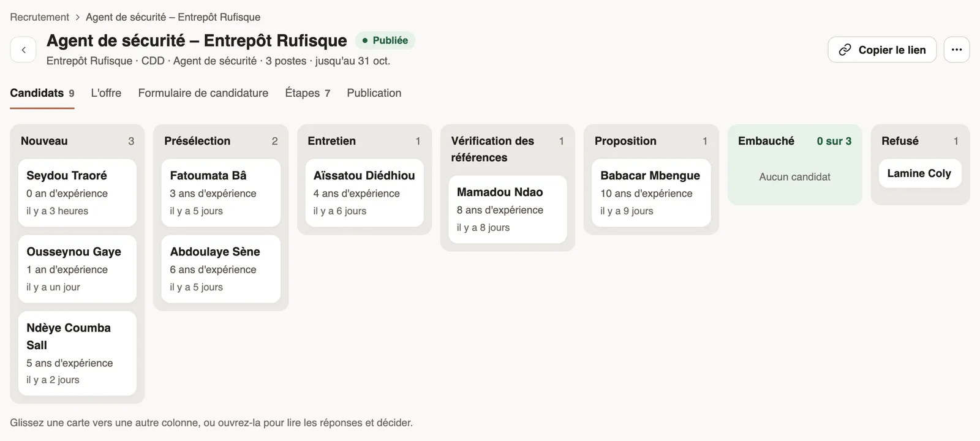Open Babacar Mbengue's candidate card
The height and width of the screenshot is (441, 980).
click(651, 193)
